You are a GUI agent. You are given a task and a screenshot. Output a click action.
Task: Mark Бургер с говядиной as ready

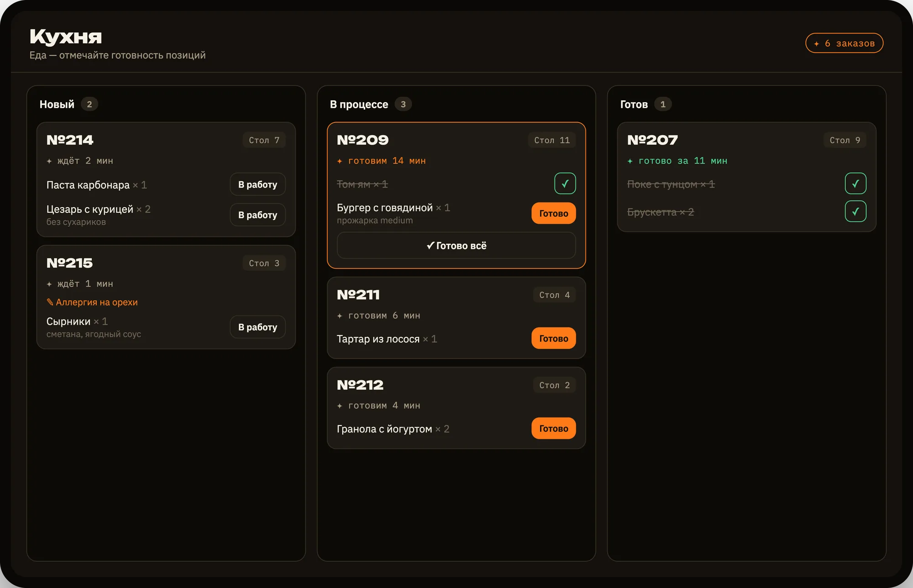click(553, 213)
